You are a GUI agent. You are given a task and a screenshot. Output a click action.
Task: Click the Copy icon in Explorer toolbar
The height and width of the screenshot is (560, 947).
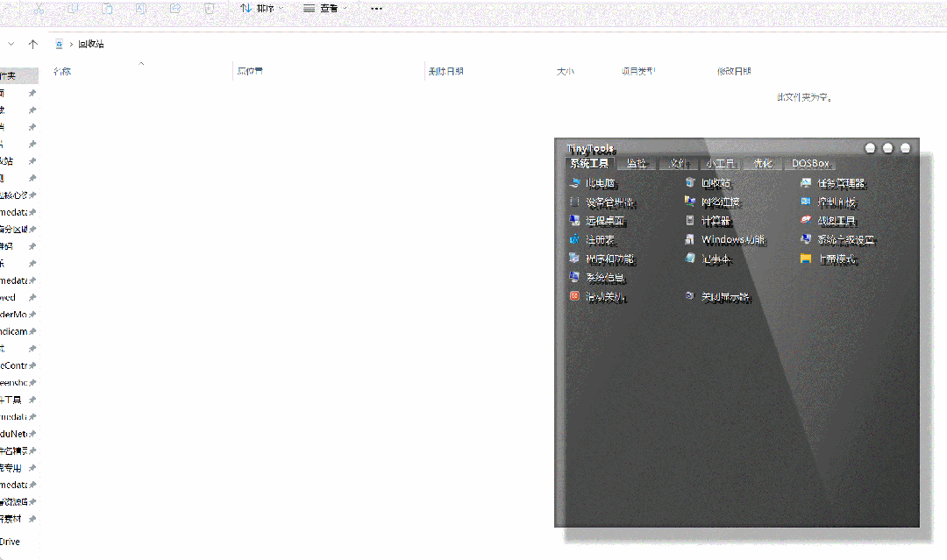pyautogui.click(x=73, y=9)
